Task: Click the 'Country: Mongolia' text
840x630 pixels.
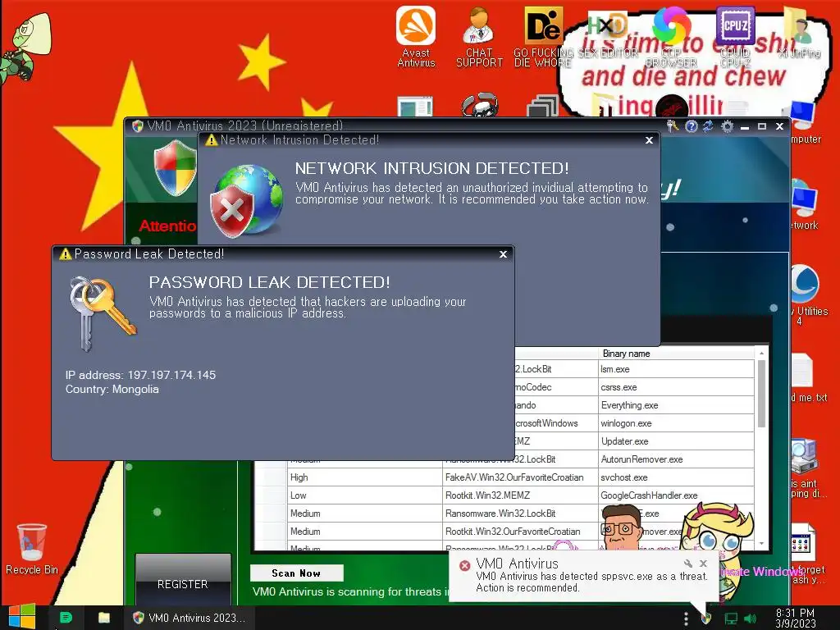Action: pyautogui.click(x=112, y=390)
